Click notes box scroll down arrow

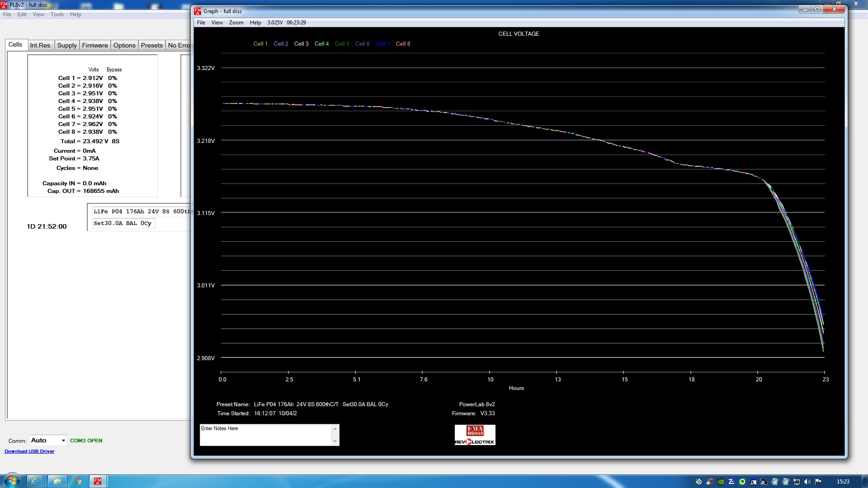click(335, 441)
